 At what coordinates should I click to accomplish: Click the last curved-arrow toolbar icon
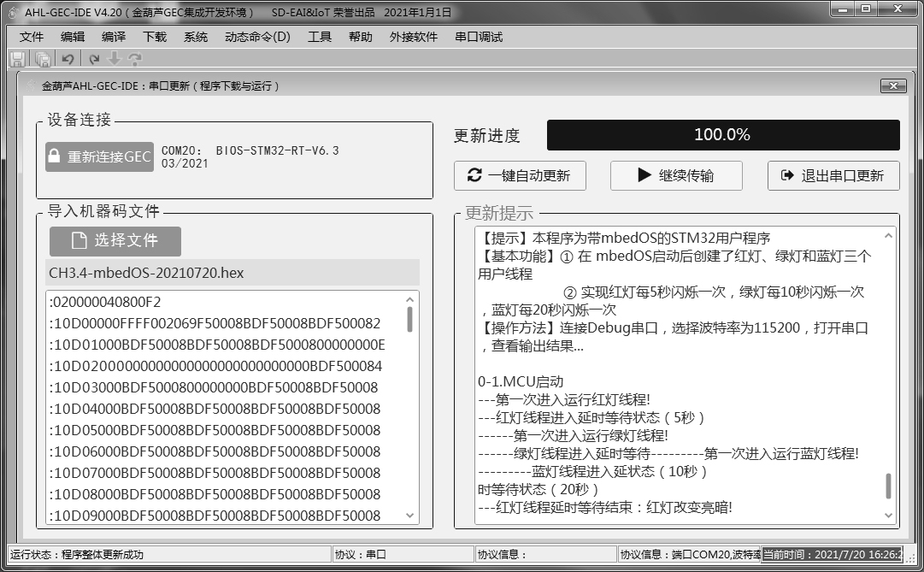click(134, 59)
